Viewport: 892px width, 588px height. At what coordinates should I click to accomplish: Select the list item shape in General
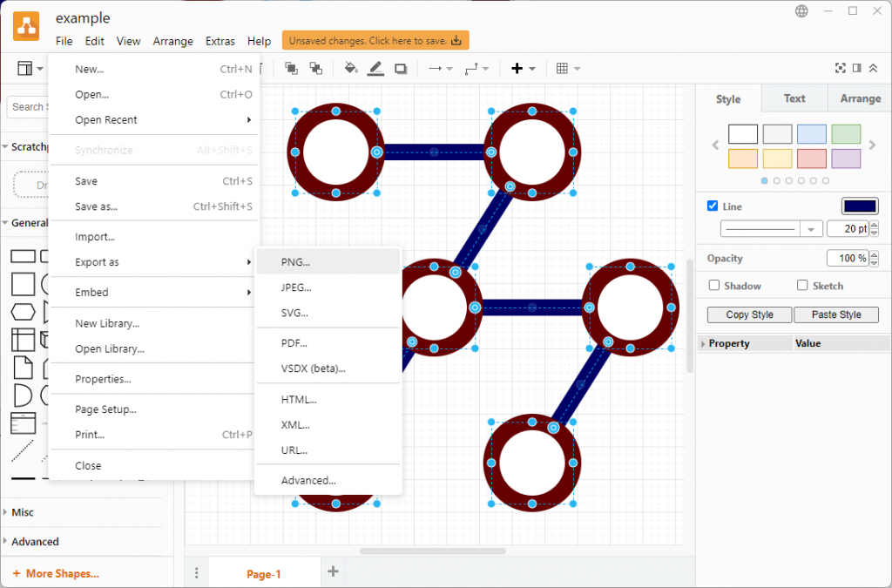(23, 423)
